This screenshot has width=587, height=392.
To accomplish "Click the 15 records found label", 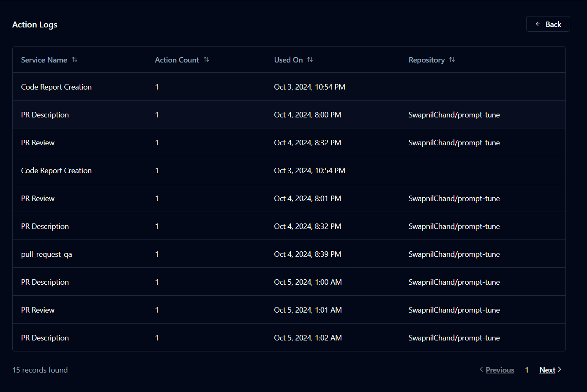I will click(40, 370).
